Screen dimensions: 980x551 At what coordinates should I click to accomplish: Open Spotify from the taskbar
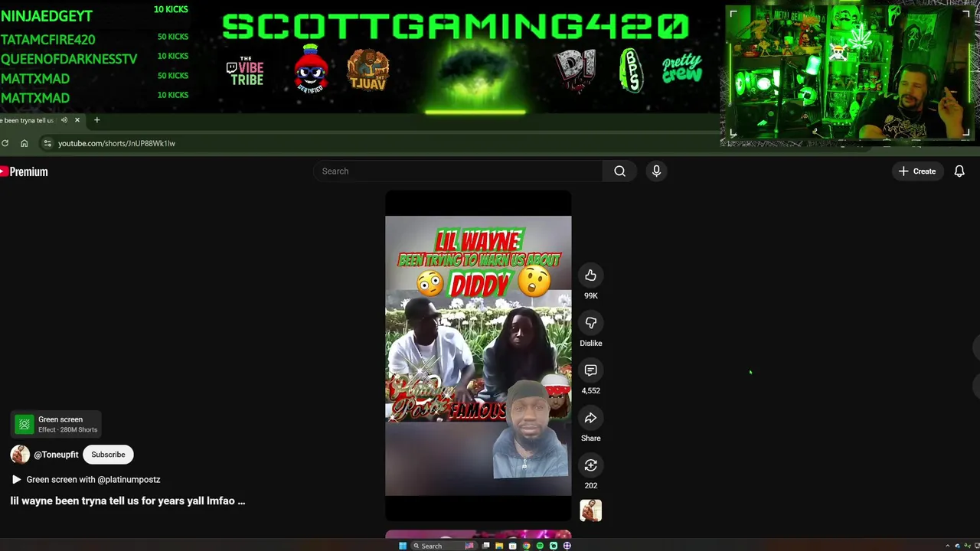point(540,546)
